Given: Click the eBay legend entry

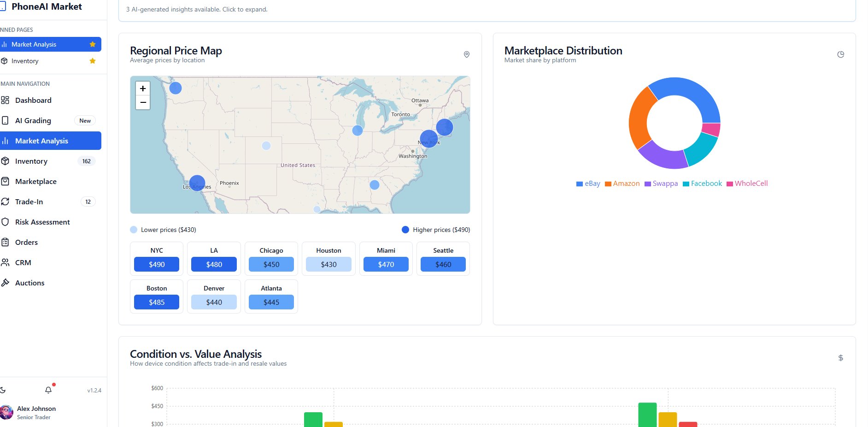Looking at the screenshot, I should click(x=588, y=184).
